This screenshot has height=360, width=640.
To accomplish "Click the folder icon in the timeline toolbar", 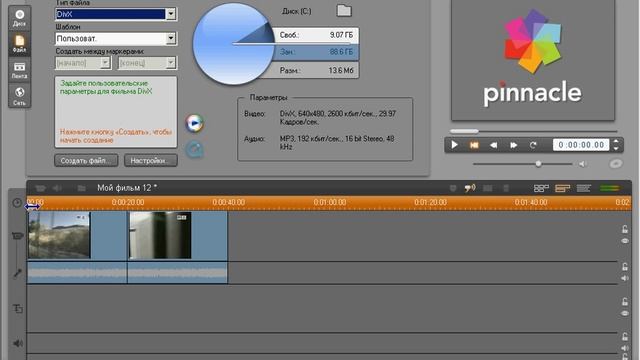I will [x=81, y=188].
